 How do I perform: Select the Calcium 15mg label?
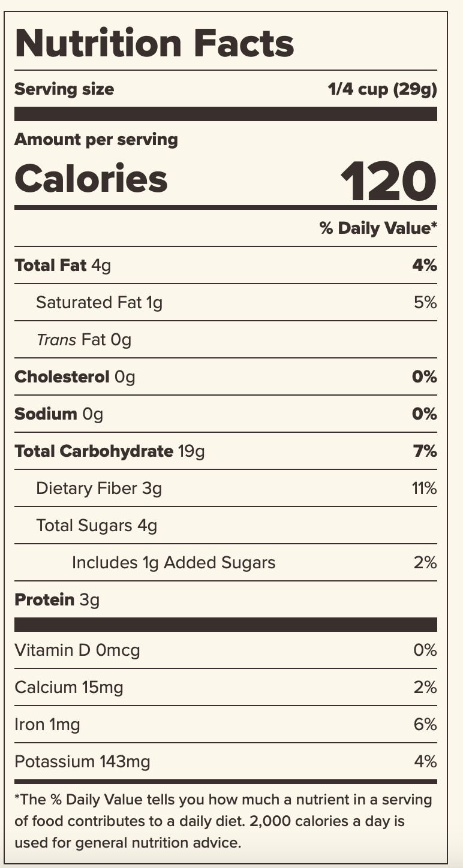coord(69,688)
